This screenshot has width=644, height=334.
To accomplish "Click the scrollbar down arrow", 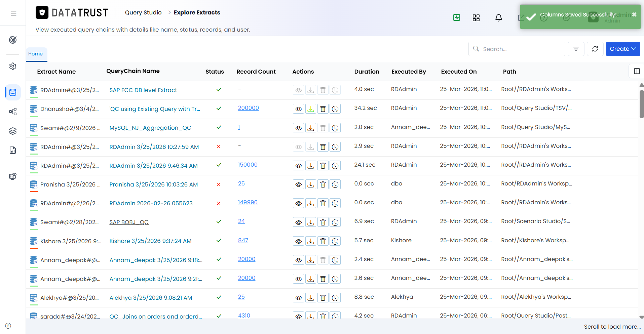I will coord(642,317).
